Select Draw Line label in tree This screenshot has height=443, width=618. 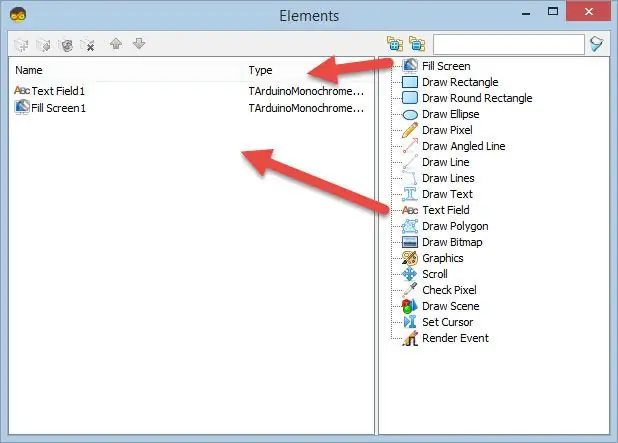click(x=445, y=162)
